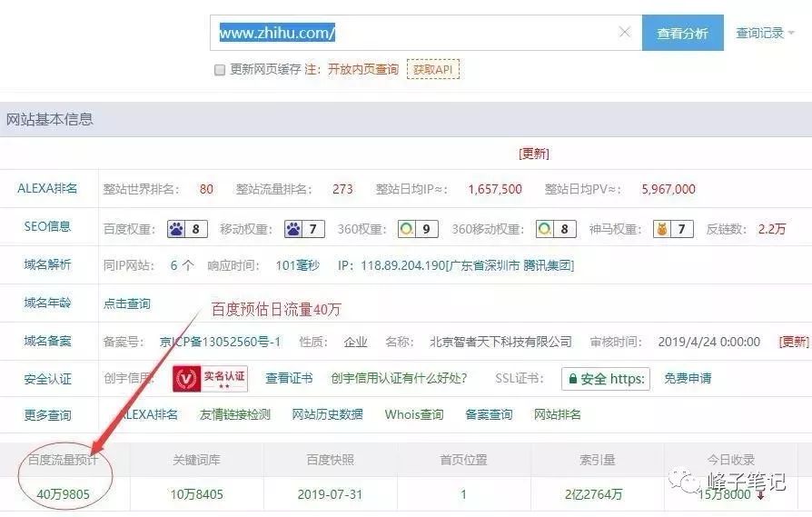Open the 安全认证 row label

pos(47,379)
